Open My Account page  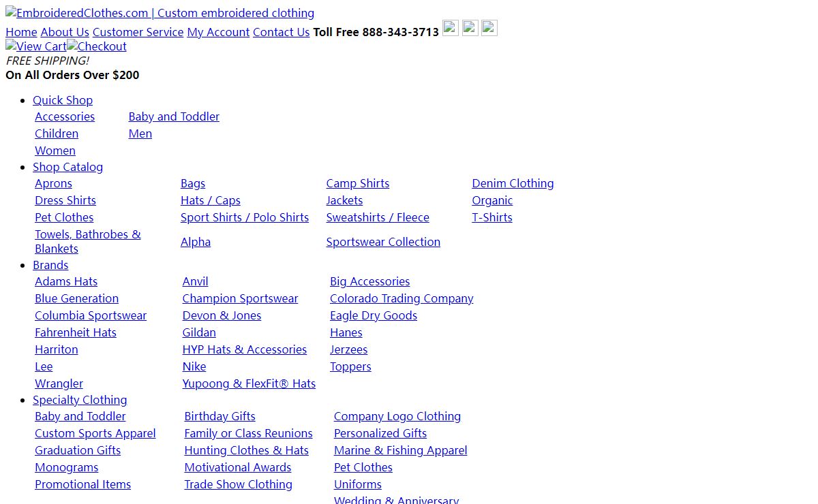(x=218, y=32)
